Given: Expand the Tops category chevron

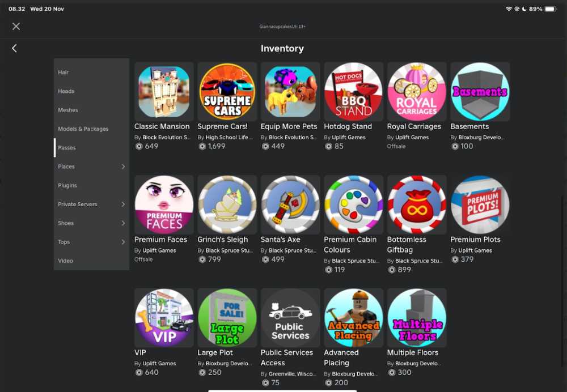Looking at the screenshot, I should [x=123, y=242].
